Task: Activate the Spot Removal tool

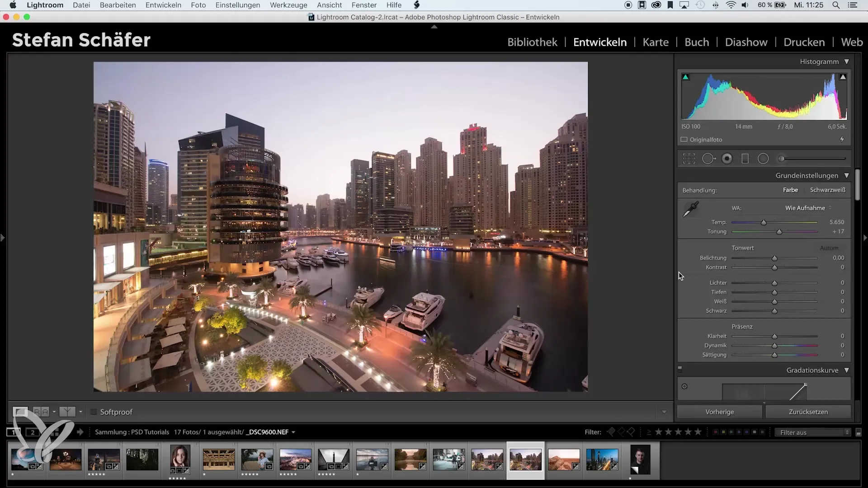Action: 708,159
